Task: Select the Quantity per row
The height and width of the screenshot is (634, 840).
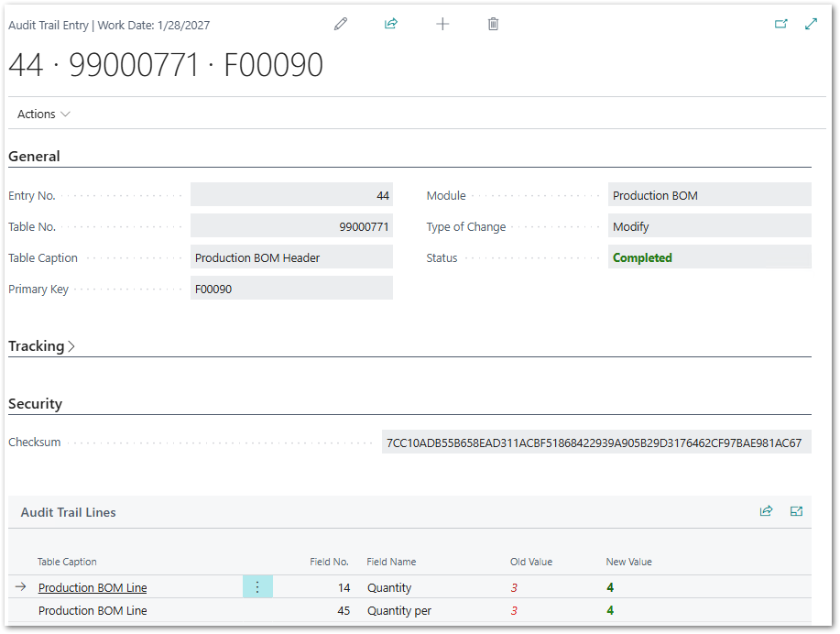Action: coord(398,611)
